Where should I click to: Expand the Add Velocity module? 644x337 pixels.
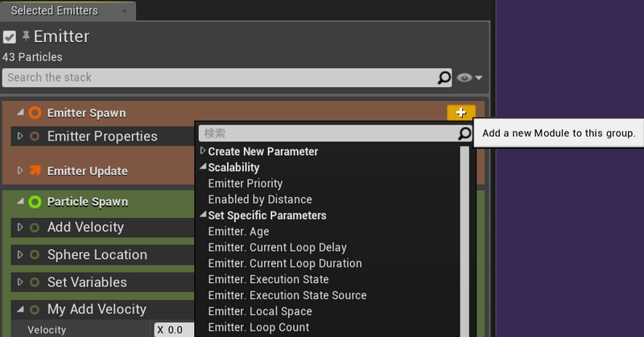tap(20, 227)
